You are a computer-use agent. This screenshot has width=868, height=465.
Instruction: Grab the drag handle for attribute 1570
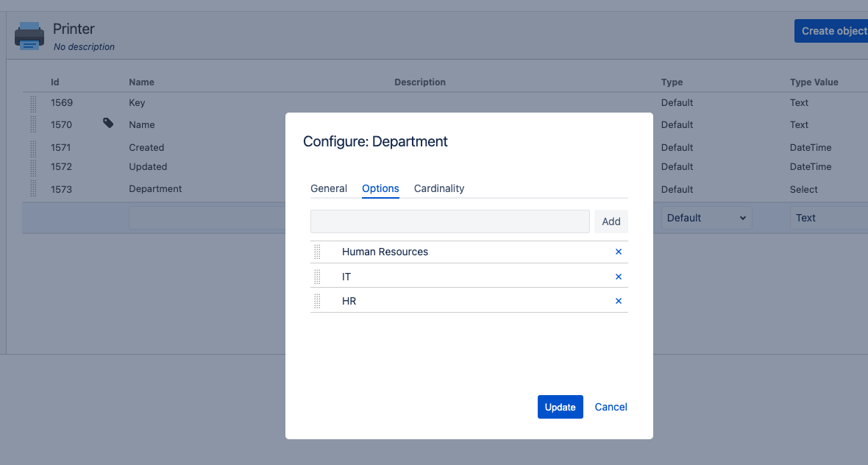coord(33,124)
